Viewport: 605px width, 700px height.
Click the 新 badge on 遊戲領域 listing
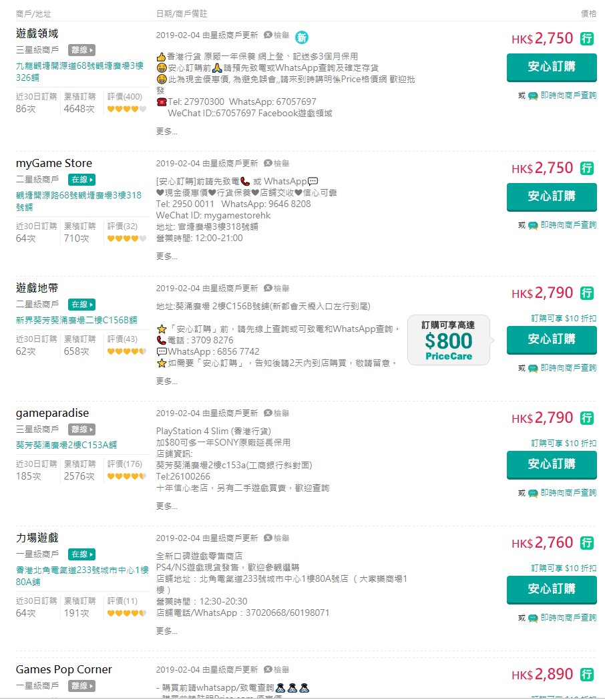(302, 37)
